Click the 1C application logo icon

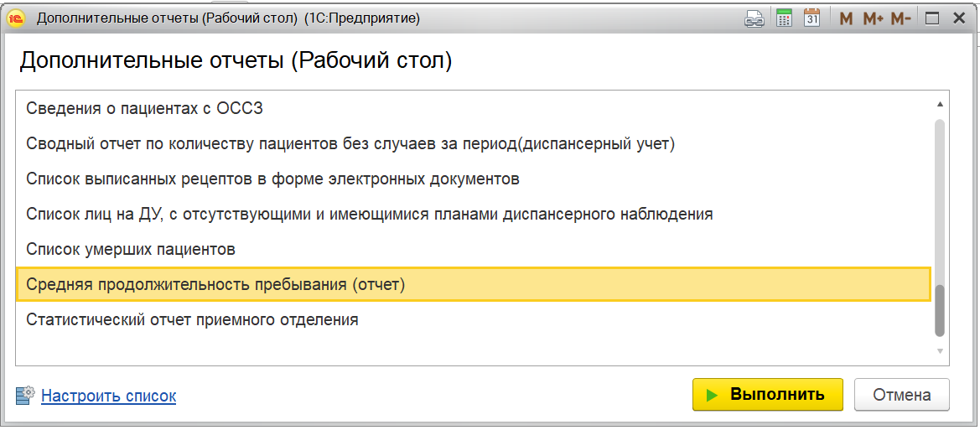coord(17,18)
